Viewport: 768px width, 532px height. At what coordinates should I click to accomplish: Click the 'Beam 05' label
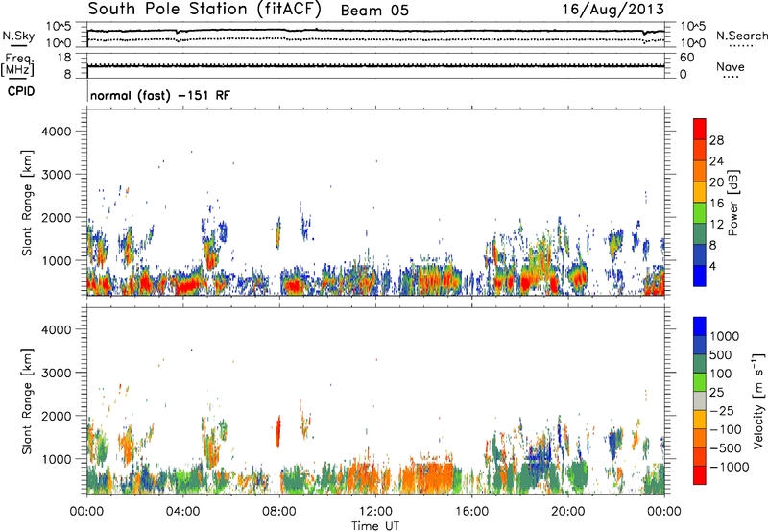click(374, 11)
